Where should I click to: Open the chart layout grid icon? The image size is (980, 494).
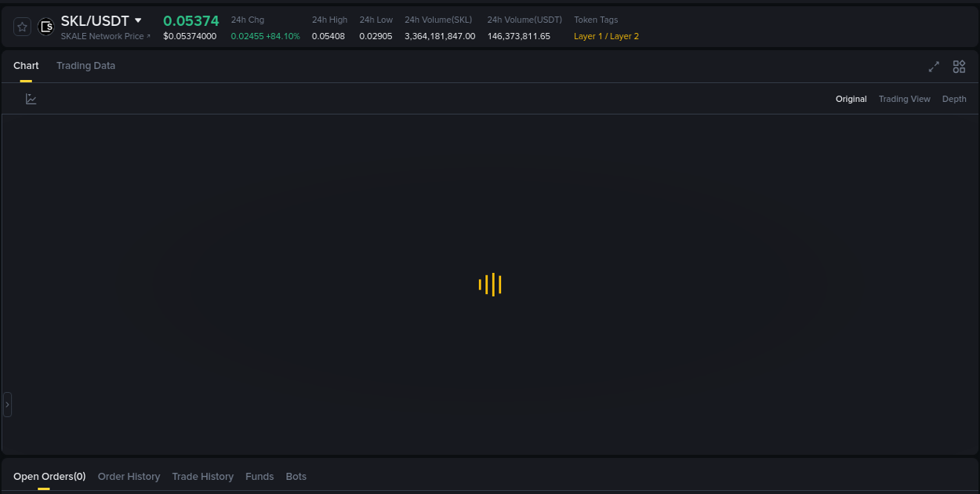click(959, 67)
